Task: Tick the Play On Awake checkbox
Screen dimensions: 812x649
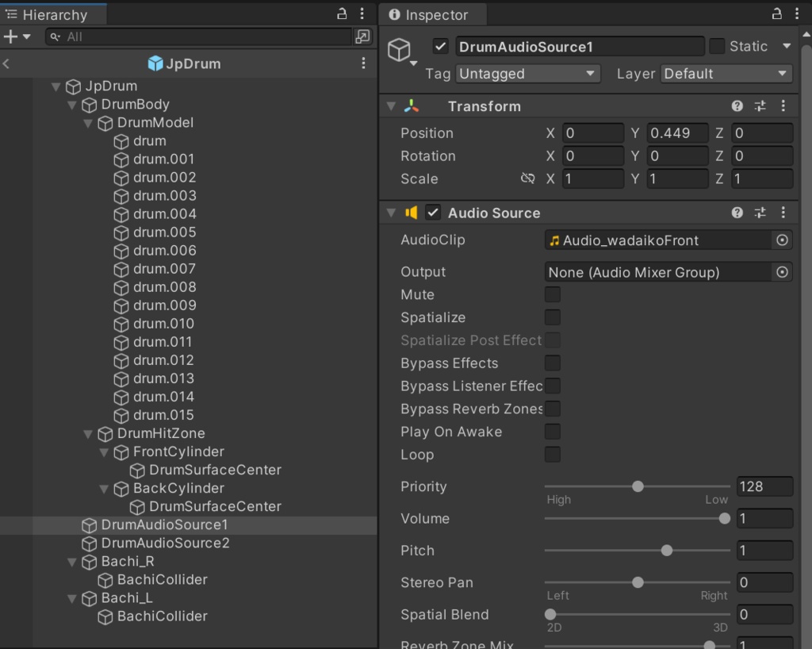Action: pos(553,432)
